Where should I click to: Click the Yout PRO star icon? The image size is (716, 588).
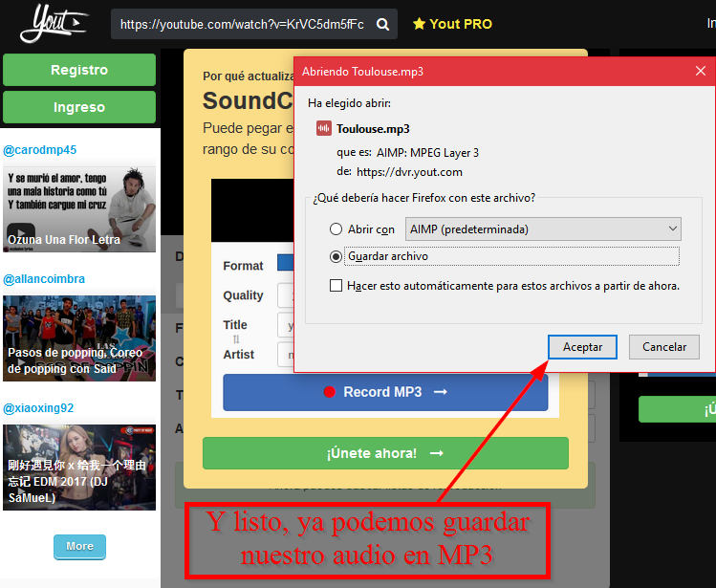click(x=419, y=24)
